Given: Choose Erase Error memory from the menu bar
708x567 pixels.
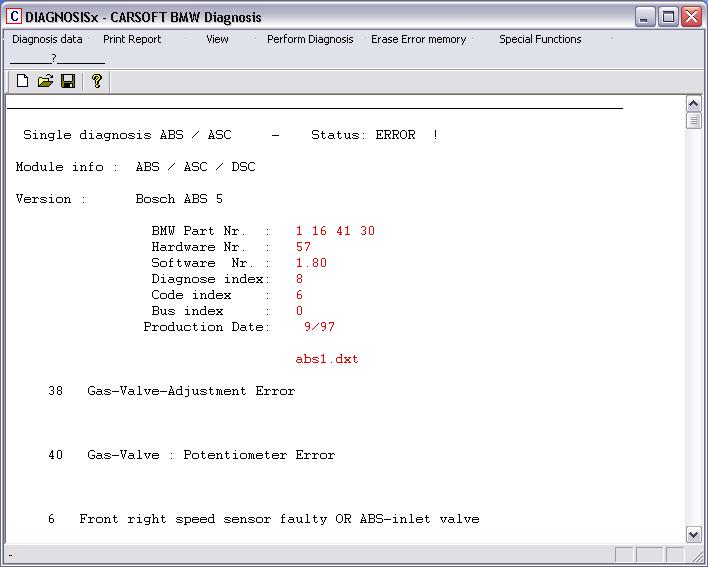Looking at the screenshot, I should point(418,39).
